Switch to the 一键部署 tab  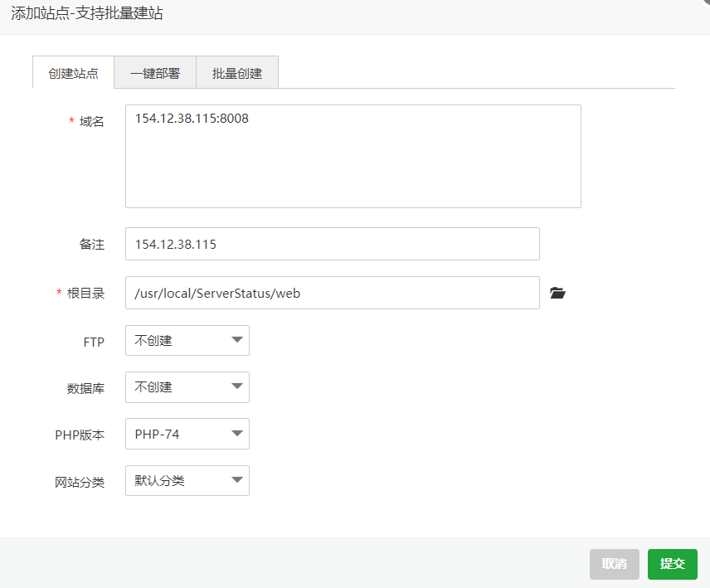click(155, 72)
